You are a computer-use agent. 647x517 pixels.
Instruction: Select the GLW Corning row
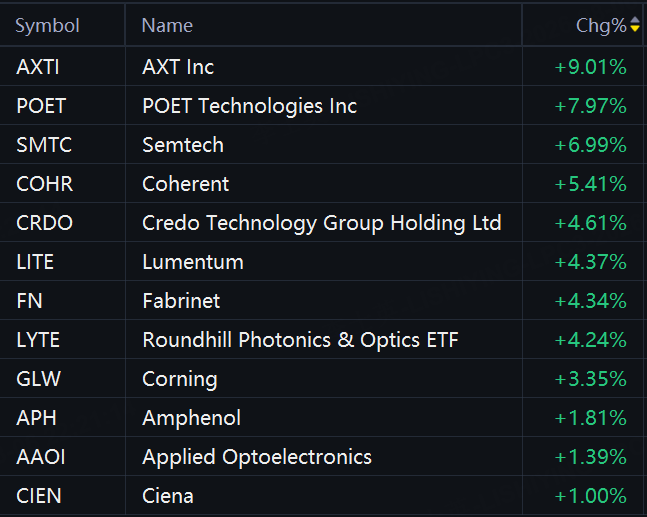pos(322,379)
